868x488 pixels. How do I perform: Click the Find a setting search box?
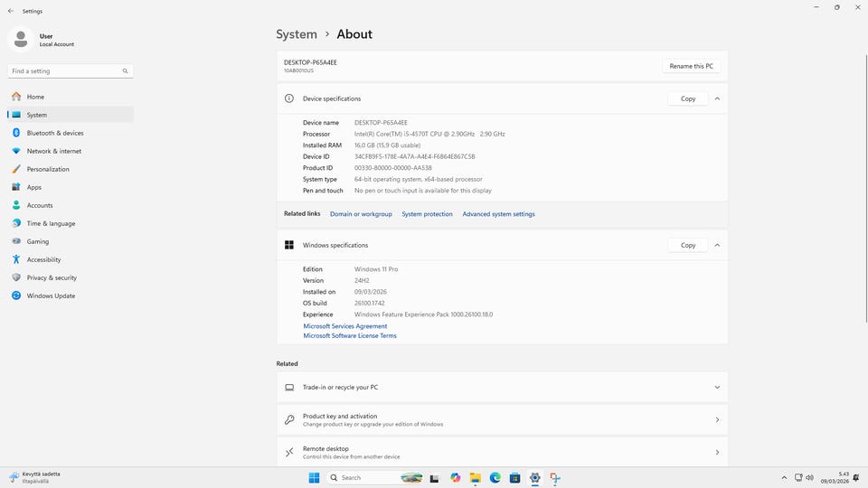[x=65, y=70]
